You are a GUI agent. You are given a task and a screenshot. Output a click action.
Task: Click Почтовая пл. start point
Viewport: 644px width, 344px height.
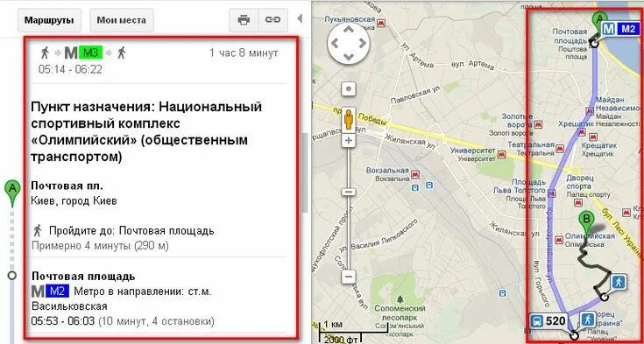coord(67,186)
